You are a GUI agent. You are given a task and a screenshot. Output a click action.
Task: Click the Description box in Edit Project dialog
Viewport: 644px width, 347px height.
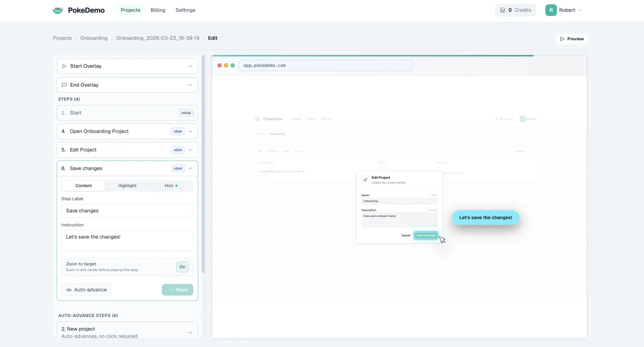399,220
